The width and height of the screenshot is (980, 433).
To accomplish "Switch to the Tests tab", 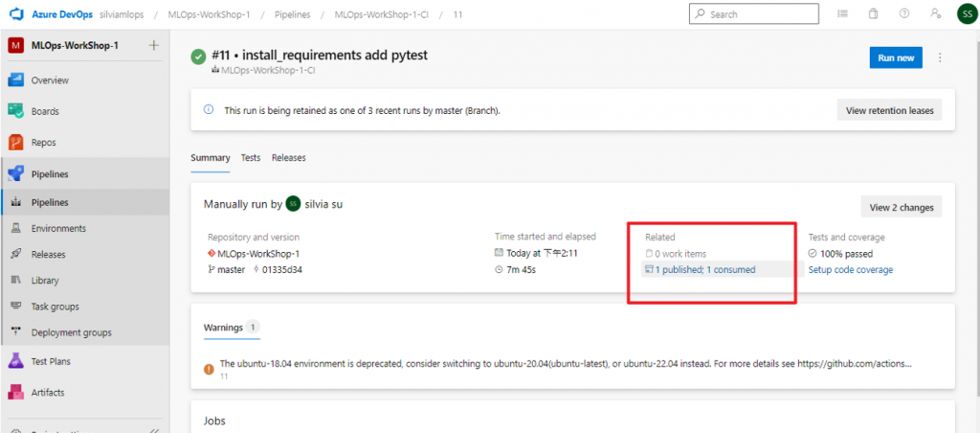I will (x=251, y=157).
